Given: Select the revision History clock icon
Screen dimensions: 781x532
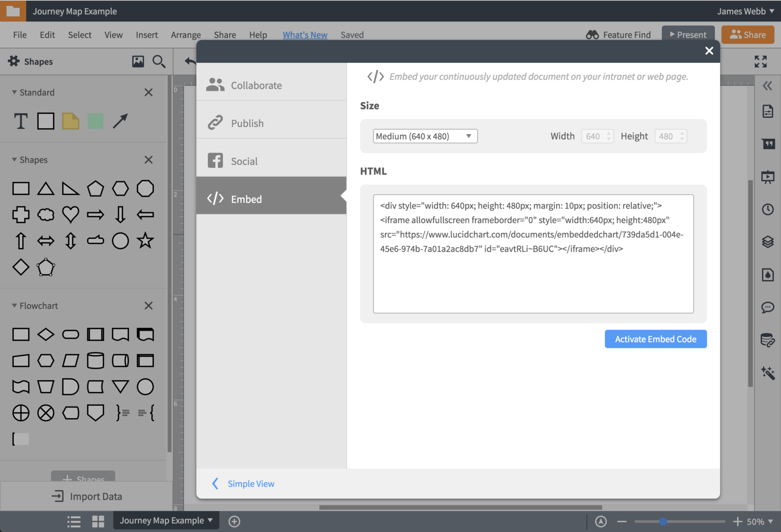Looking at the screenshot, I should click(767, 209).
